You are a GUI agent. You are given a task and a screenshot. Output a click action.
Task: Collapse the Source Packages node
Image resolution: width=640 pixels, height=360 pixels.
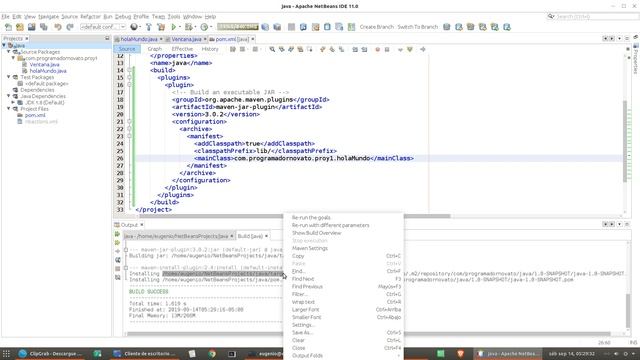pos(9,52)
